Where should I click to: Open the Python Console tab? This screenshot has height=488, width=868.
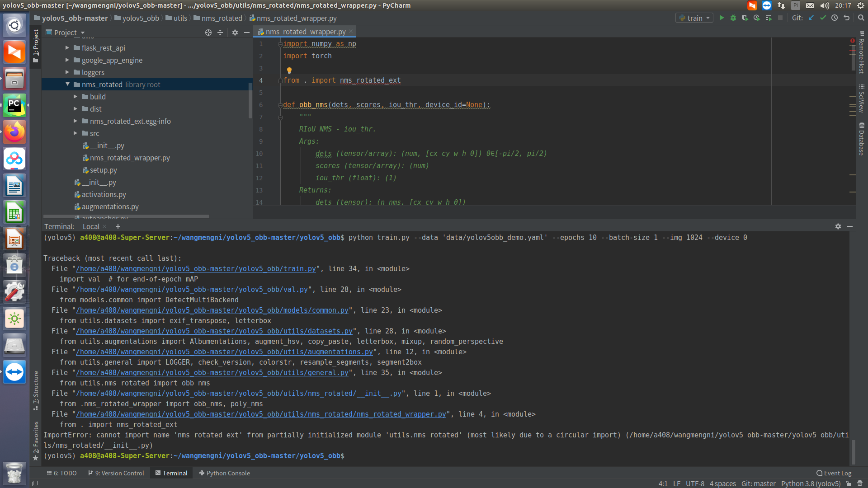pyautogui.click(x=225, y=473)
